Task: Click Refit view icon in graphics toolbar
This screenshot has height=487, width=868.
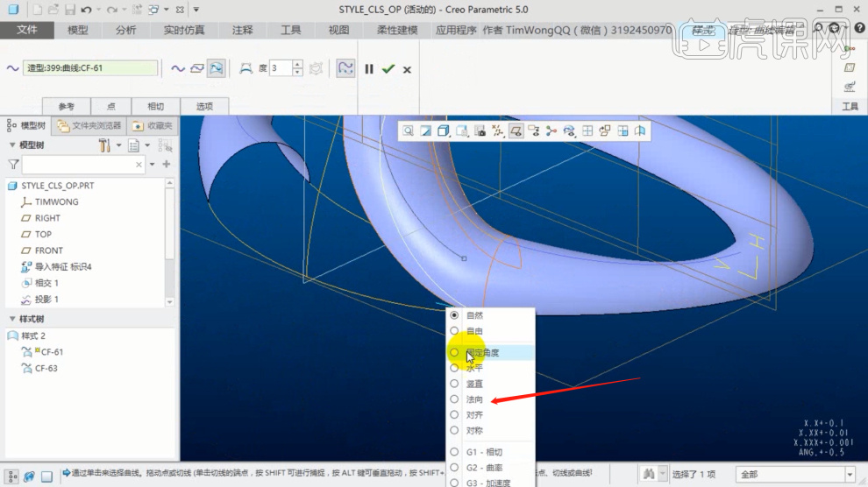Action: [408, 131]
